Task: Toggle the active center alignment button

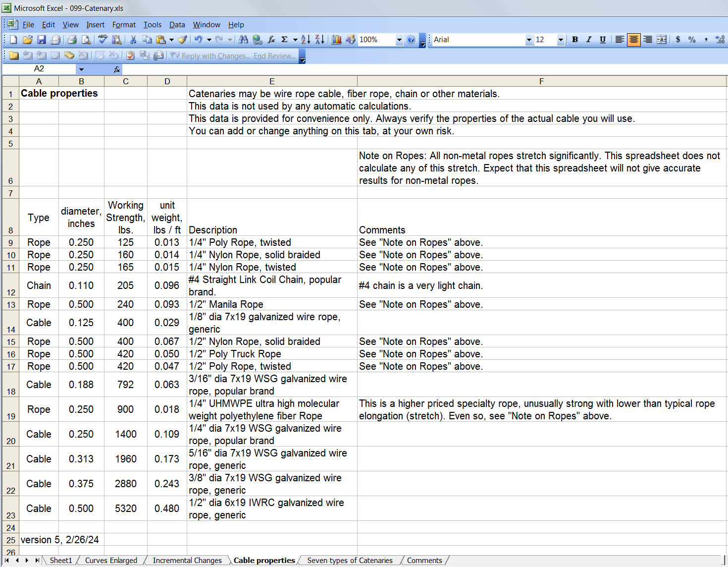Action: click(633, 40)
